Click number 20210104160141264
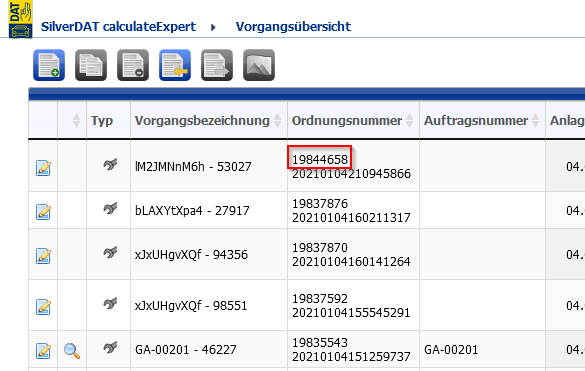The width and height of the screenshot is (585, 371). click(x=351, y=262)
